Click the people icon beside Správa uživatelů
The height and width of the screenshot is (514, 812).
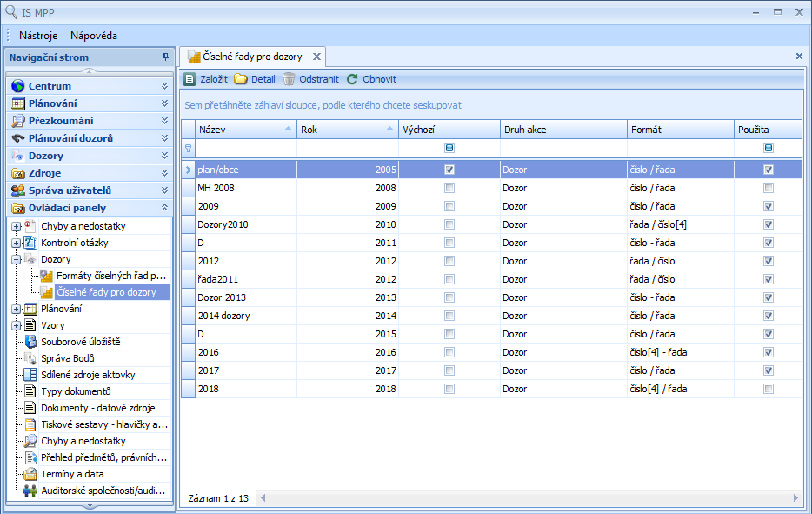coord(18,190)
